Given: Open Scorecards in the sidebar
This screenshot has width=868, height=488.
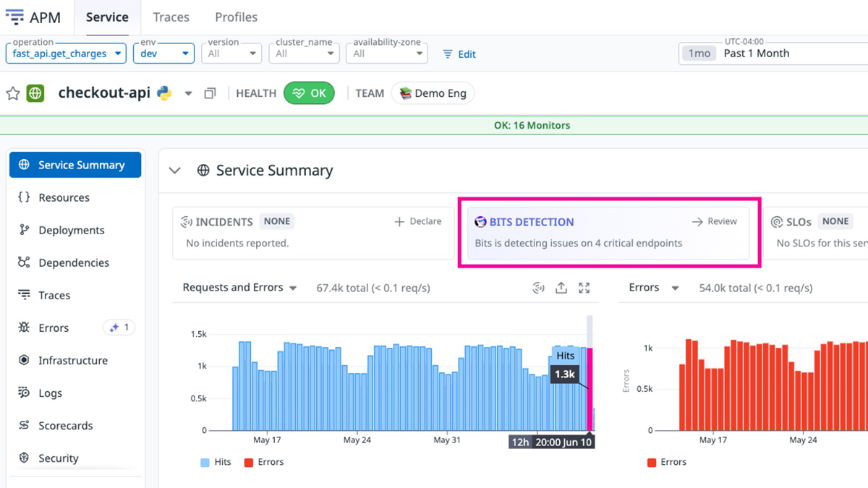Looking at the screenshot, I should tap(75, 425).
